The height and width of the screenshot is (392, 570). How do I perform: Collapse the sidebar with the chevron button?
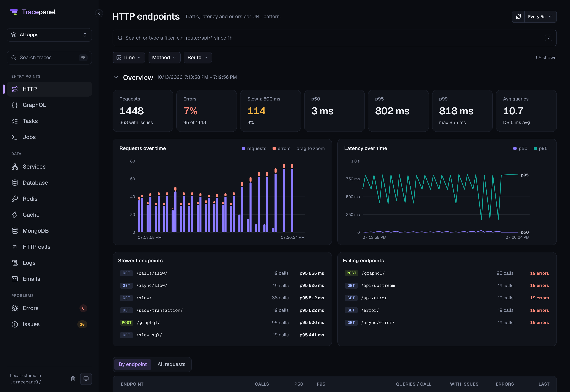click(99, 13)
